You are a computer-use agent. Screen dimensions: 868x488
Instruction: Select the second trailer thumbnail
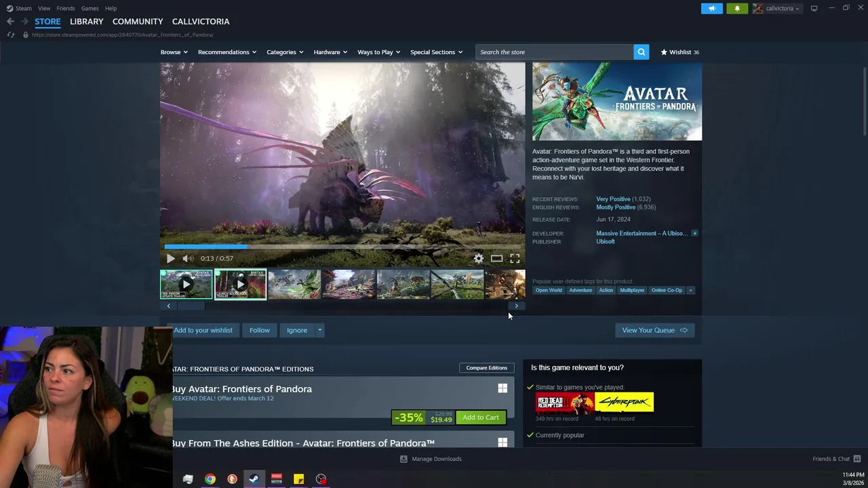point(240,285)
